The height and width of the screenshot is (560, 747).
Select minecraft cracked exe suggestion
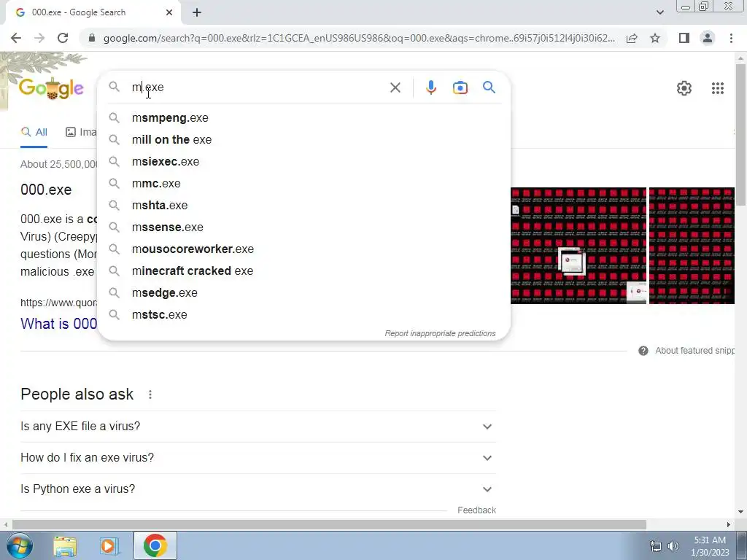pos(304,271)
